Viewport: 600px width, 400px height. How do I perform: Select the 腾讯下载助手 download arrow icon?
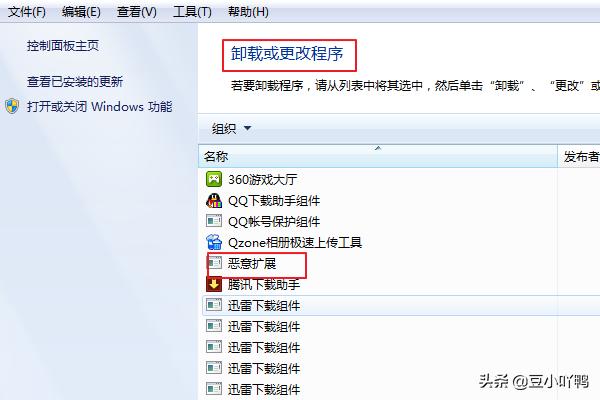tap(214, 284)
